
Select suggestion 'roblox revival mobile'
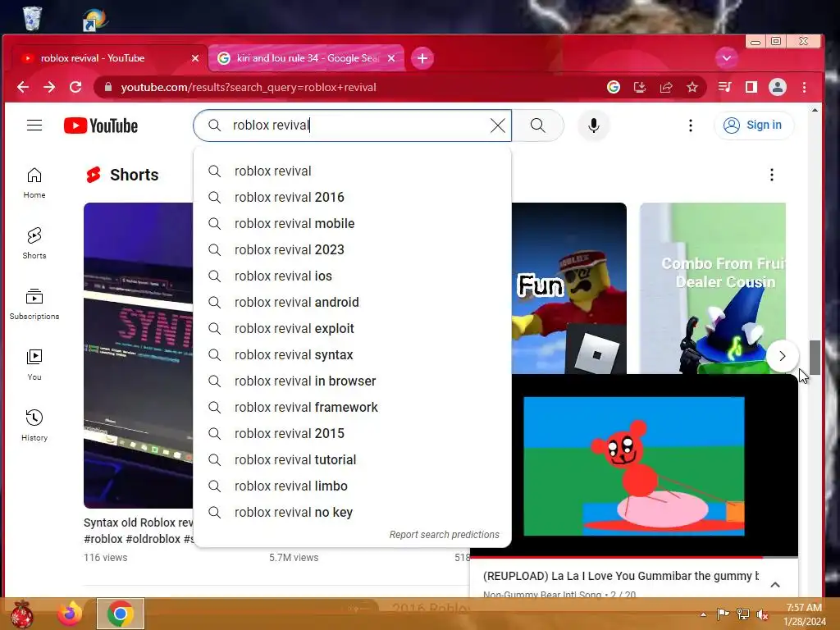coord(353,223)
